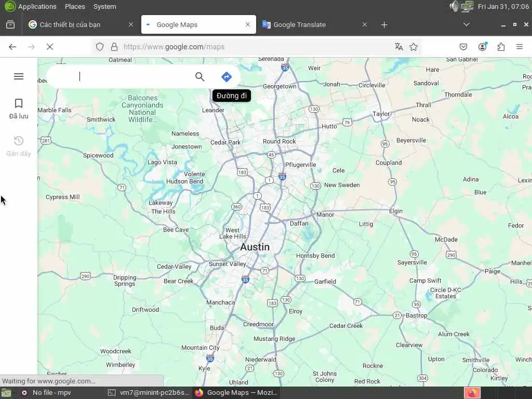Click the Manor label on map
Image resolution: width=532 pixels, height=399 pixels.
tap(325, 215)
